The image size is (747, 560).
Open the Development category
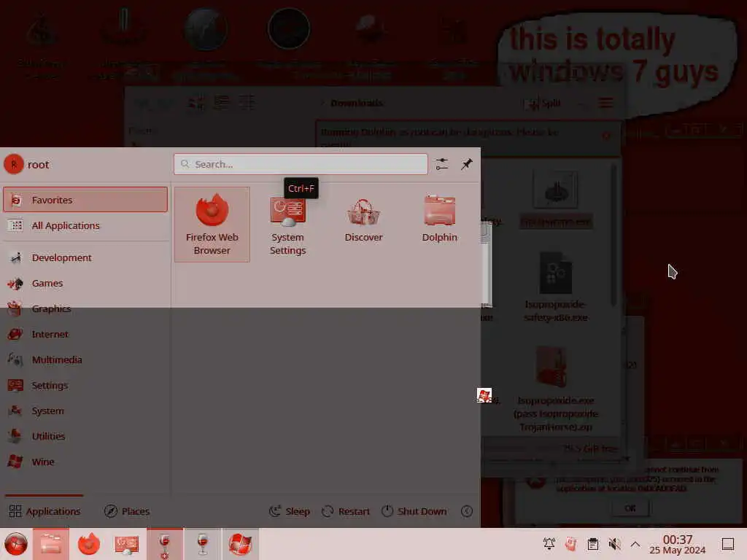pyautogui.click(x=85, y=257)
